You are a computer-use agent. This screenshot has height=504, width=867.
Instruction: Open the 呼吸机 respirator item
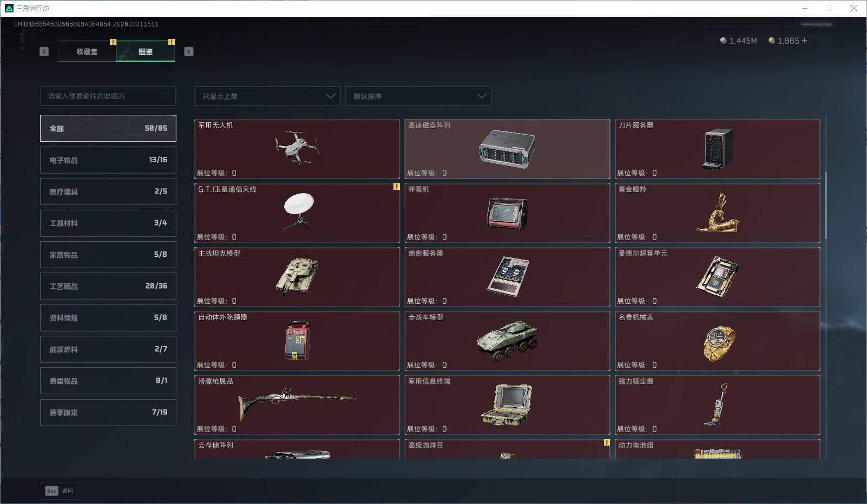(507, 214)
